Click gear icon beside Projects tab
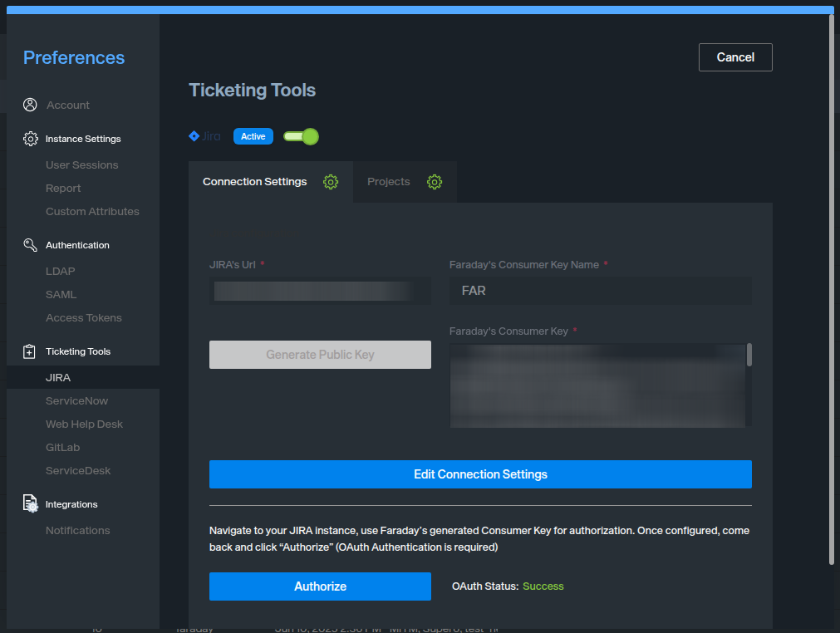 click(x=435, y=182)
